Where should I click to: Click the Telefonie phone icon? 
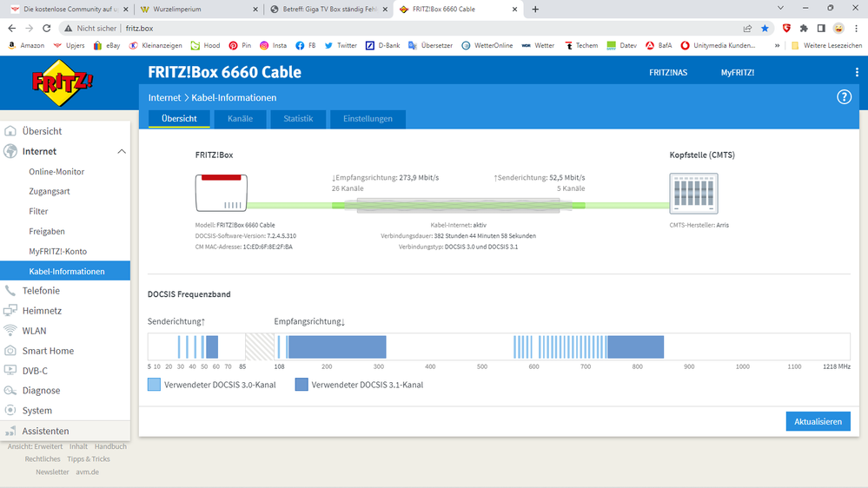click(x=10, y=291)
